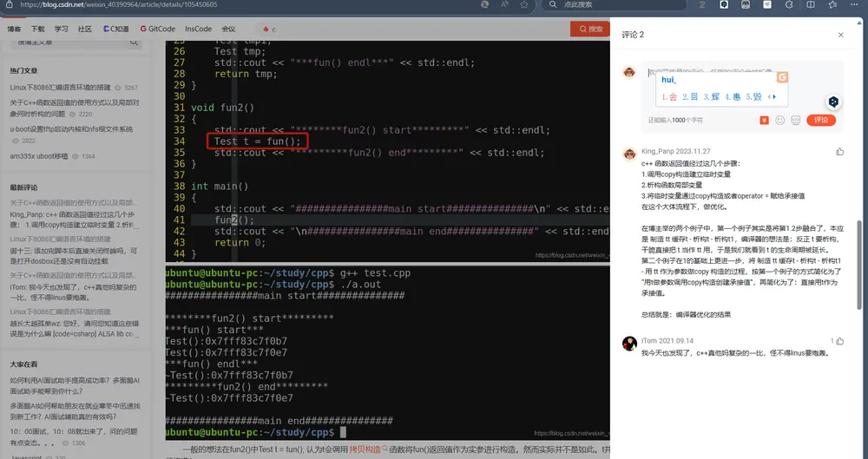The image size is (868, 459).
Task: Go to next IME candidate page arrow
Action: (774, 97)
